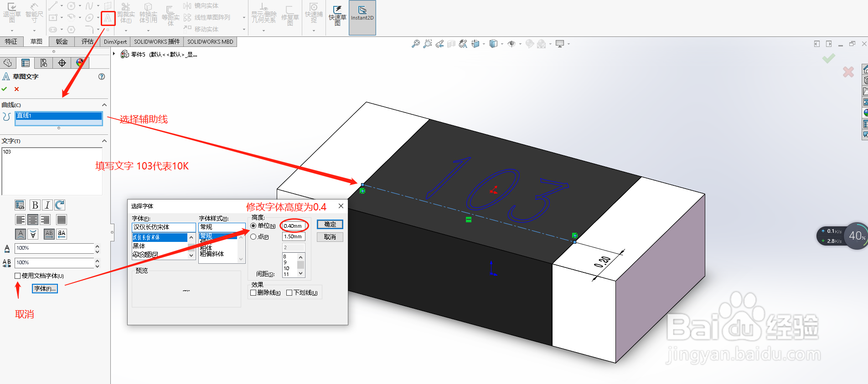The width and height of the screenshot is (868, 384).
Task: Click the Font (字体) button
Action: 45,288
